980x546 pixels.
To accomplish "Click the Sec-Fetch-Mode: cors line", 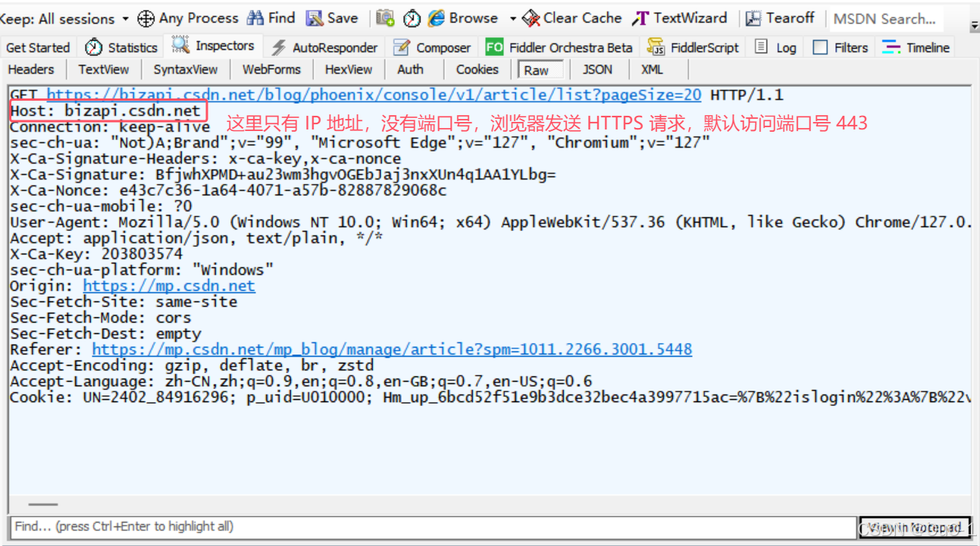I will point(101,318).
